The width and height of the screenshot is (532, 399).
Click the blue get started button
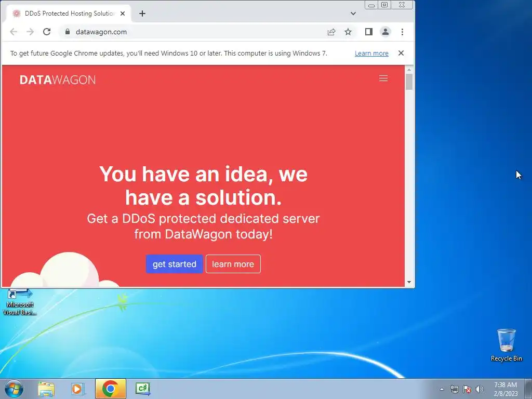[175, 264]
